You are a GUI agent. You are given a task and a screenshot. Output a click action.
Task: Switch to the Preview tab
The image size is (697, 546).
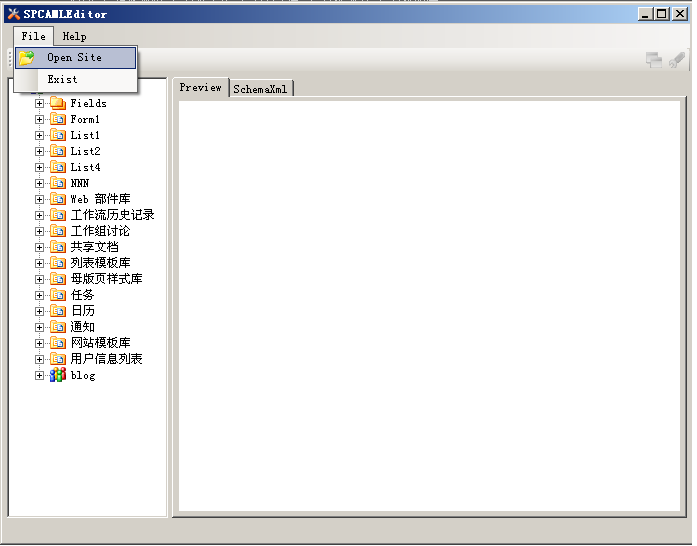point(200,88)
